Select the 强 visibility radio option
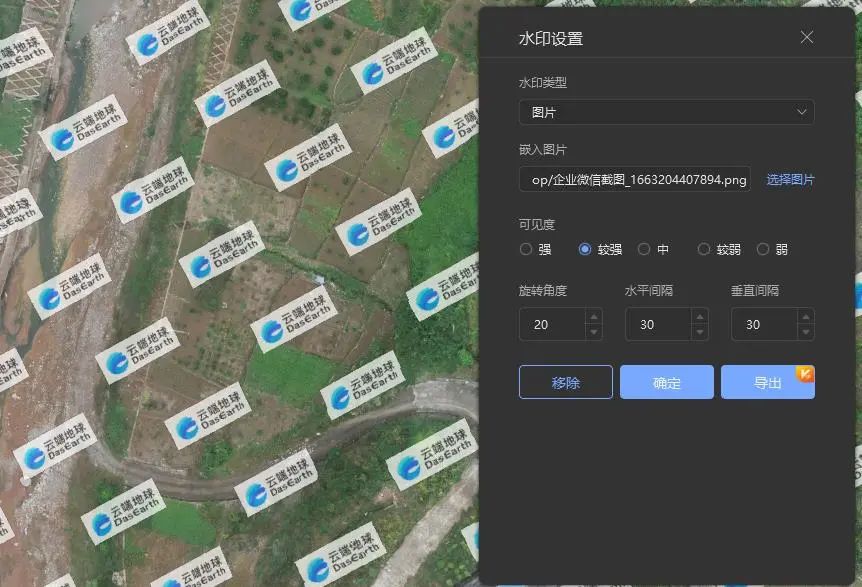This screenshot has height=587, width=862. (526, 250)
